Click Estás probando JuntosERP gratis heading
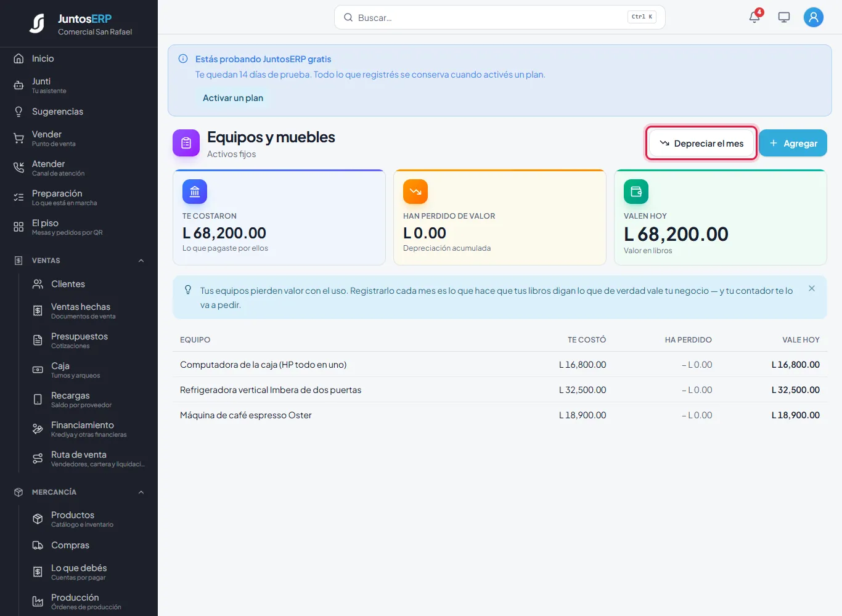This screenshot has width=842, height=616. click(263, 59)
